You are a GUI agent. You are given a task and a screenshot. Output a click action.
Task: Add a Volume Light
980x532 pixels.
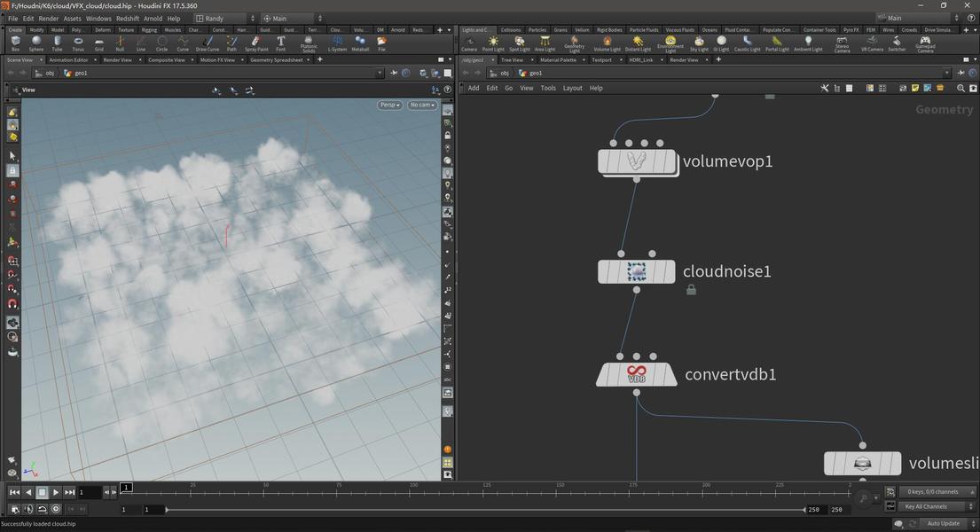pyautogui.click(x=607, y=43)
